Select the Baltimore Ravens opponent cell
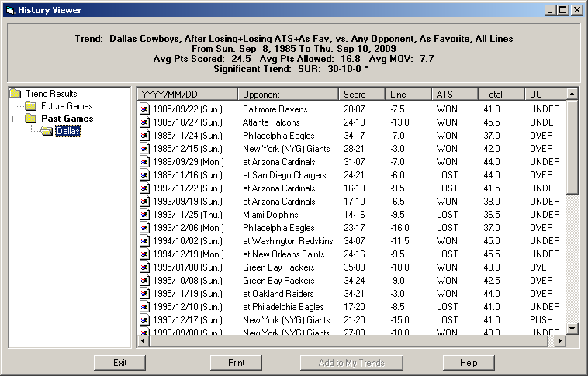588x376 pixels. pyautogui.click(x=275, y=109)
